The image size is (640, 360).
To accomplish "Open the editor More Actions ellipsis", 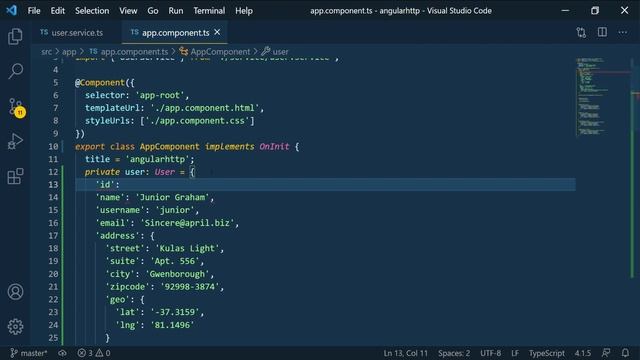I will pos(622,32).
